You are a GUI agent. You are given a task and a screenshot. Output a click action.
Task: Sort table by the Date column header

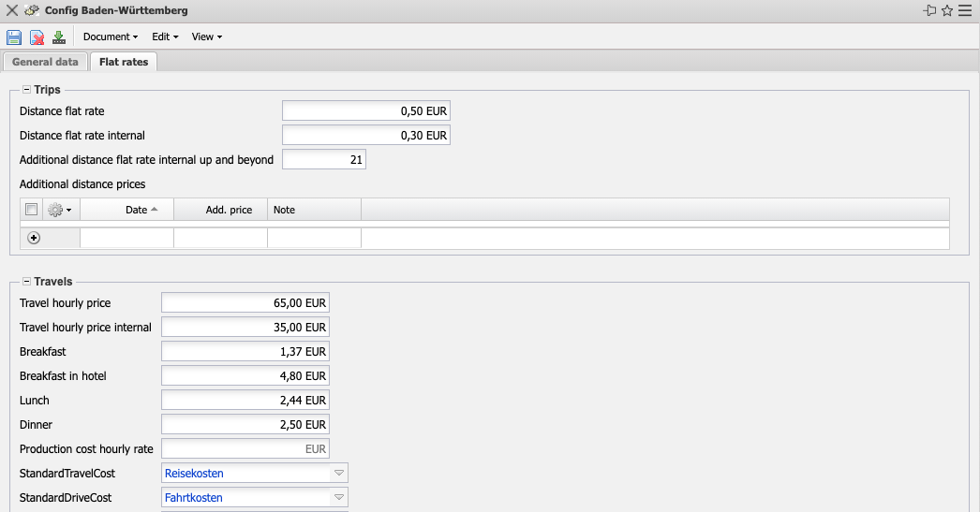click(137, 210)
